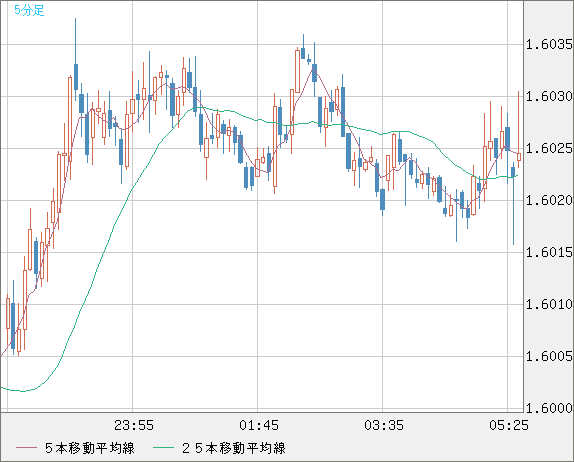574x462 pixels.
Task: Click the 1.6025 price axis label
Action: tap(549, 149)
